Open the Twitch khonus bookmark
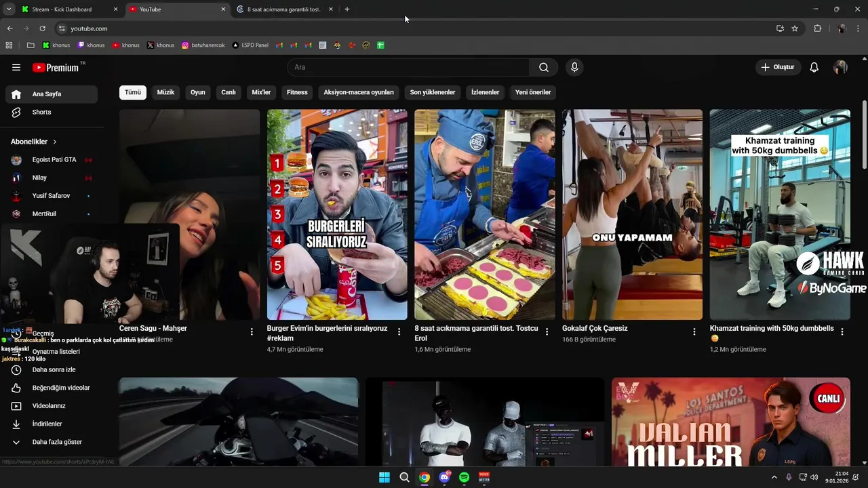868x488 pixels. tap(91, 45)
